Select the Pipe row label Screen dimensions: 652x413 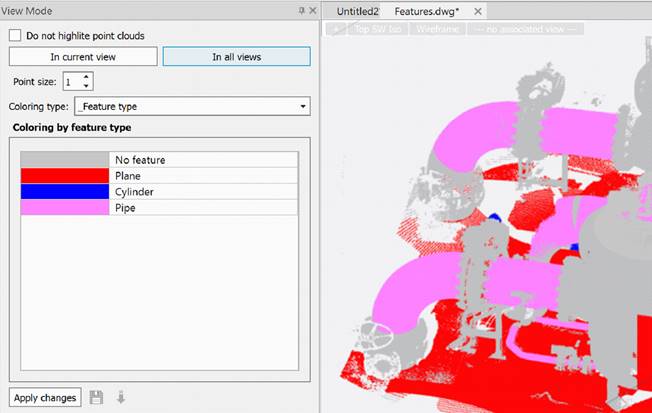[x=125, y=208]
